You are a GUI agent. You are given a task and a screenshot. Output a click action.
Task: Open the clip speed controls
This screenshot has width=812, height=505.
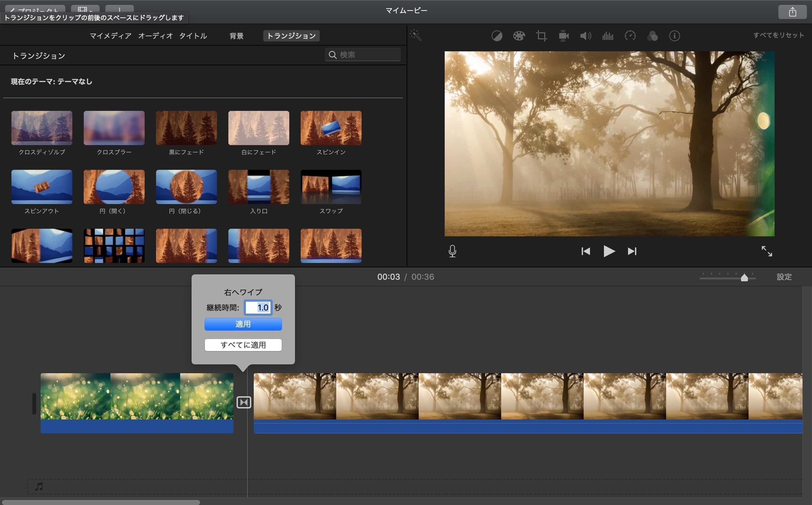pyautogui.click(x=631, y=36)
